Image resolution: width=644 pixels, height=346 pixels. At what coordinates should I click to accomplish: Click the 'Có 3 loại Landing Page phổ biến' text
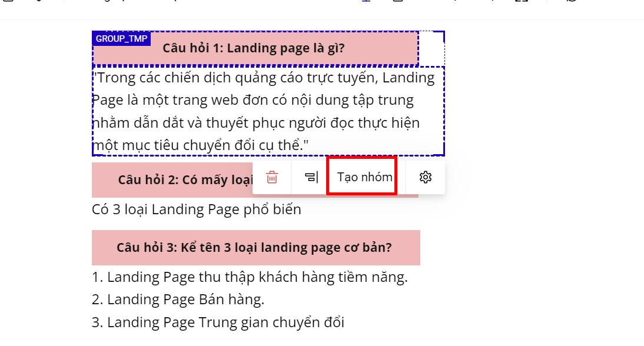coord(197,209)
